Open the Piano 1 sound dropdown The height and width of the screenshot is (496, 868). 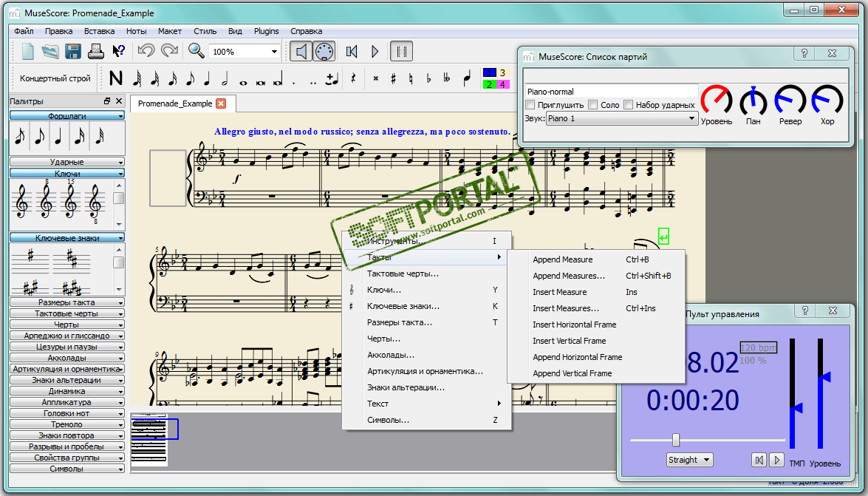(x=621, y=118)
